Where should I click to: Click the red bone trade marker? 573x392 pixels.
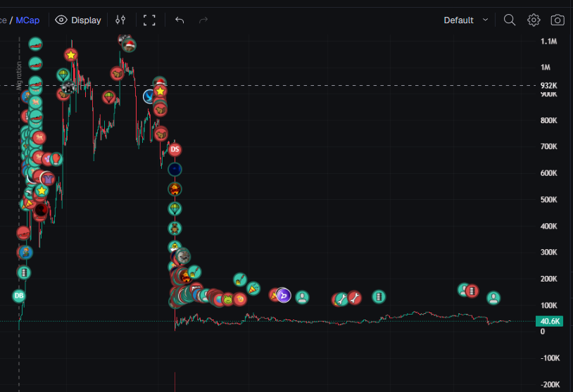[355, 298]
